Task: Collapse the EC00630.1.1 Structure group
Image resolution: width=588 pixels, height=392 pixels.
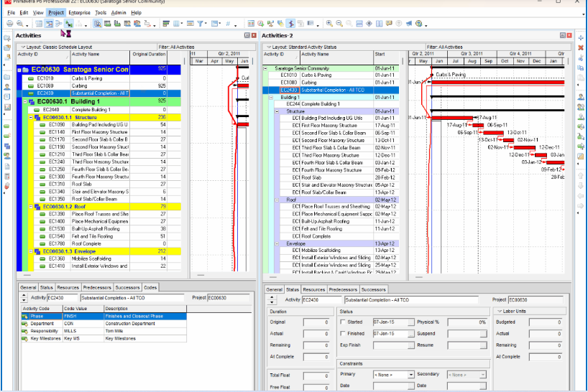Action: click(x=32, y=118)
